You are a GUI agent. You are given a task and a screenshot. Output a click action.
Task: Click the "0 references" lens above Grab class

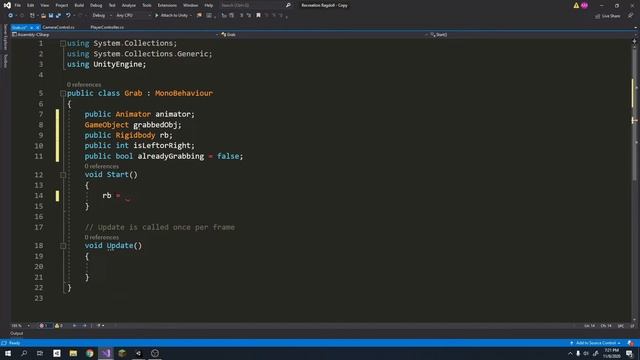click(x=84, y=84)
